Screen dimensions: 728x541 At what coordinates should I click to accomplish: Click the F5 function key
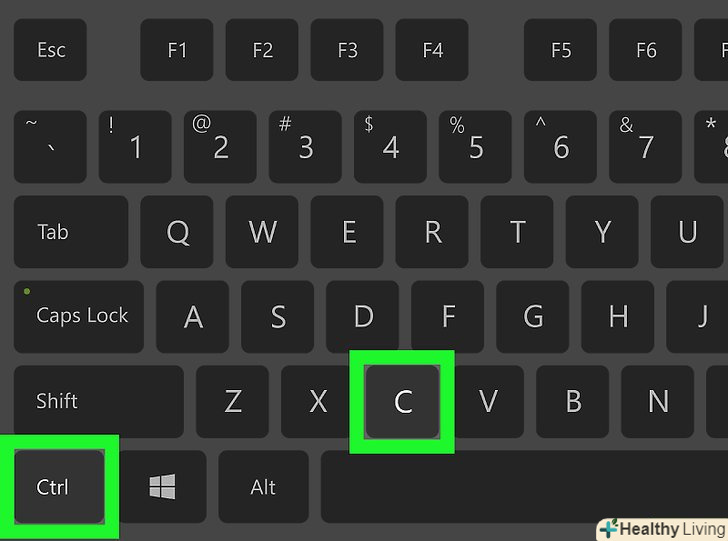coord(560,50)
